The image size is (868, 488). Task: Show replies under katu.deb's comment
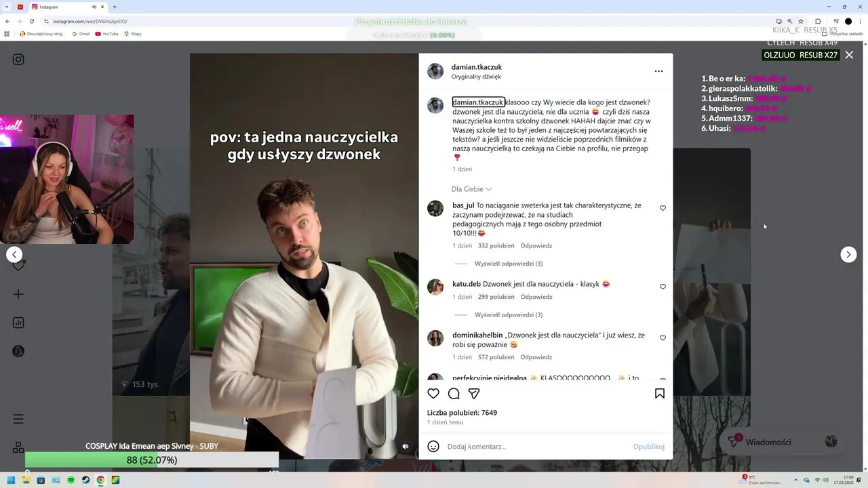click(x=509, y=315)
